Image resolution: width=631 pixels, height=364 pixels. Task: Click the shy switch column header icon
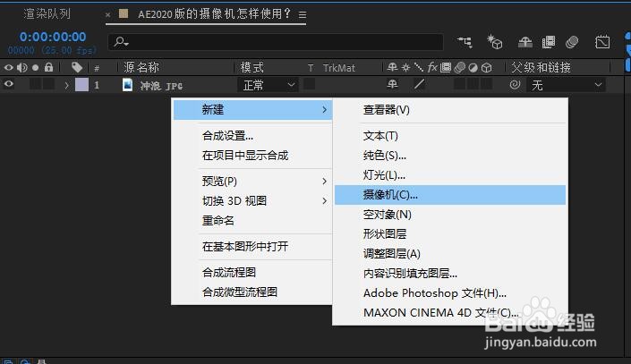tap(392, 67)
